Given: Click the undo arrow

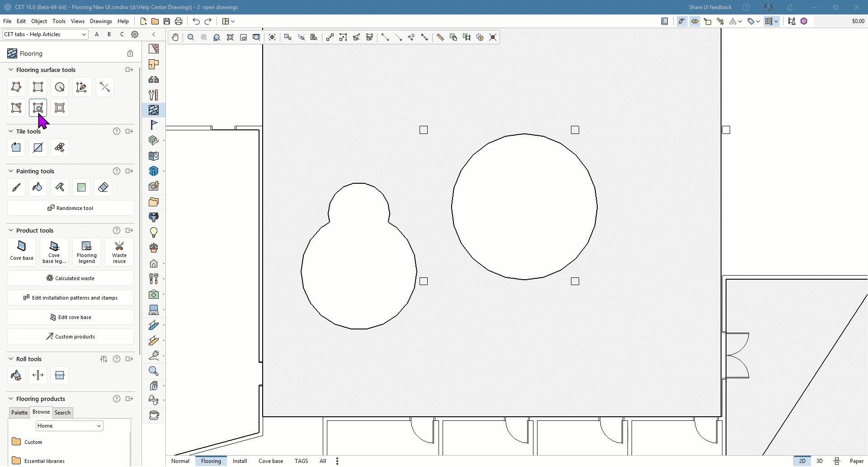Looking at the screenshot, I should pyautogui.click(x=196, y=21).
